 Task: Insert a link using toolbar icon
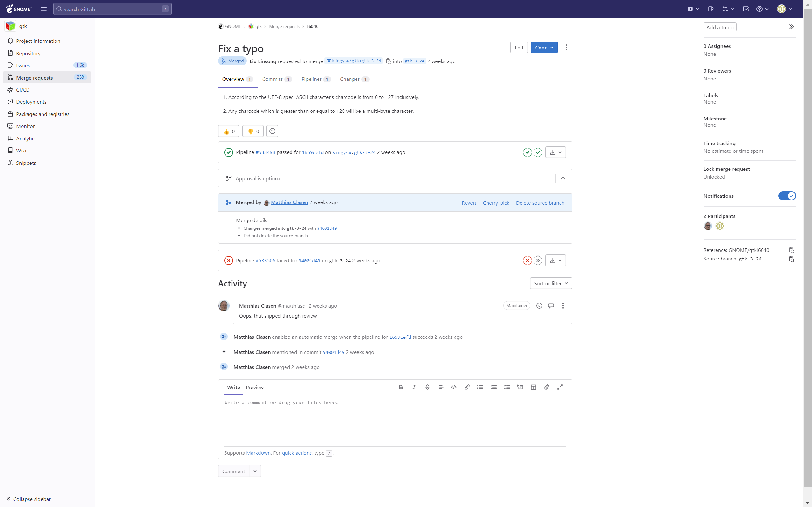tap(467, 387)
